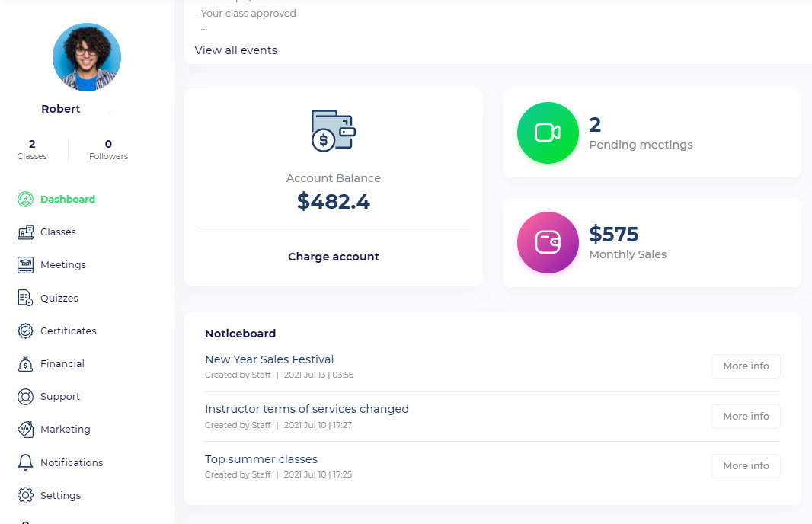Click Robert's profile avatar photo
This screenshot has width=812, height=524.
tap(86, 57)
